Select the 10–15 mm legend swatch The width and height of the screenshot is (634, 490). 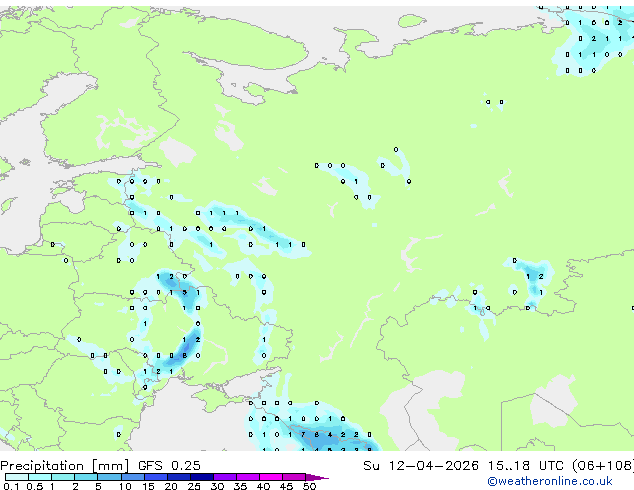133,477
